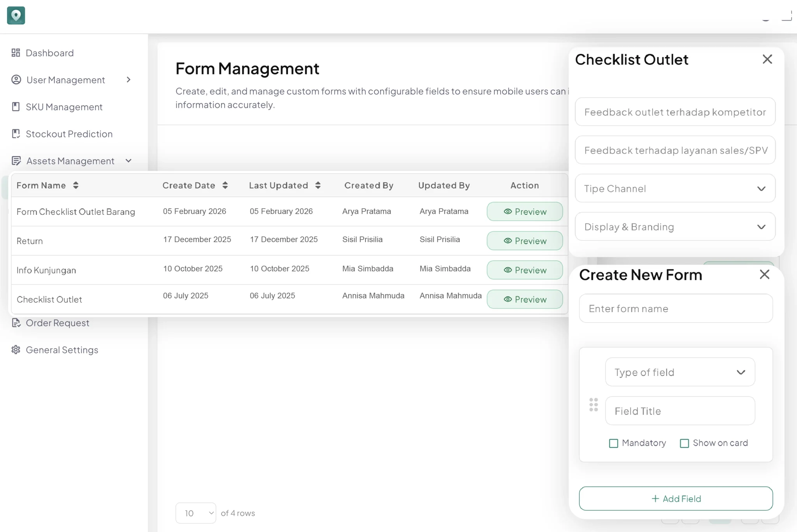Click the Order Request document icon

pos(16,323)
